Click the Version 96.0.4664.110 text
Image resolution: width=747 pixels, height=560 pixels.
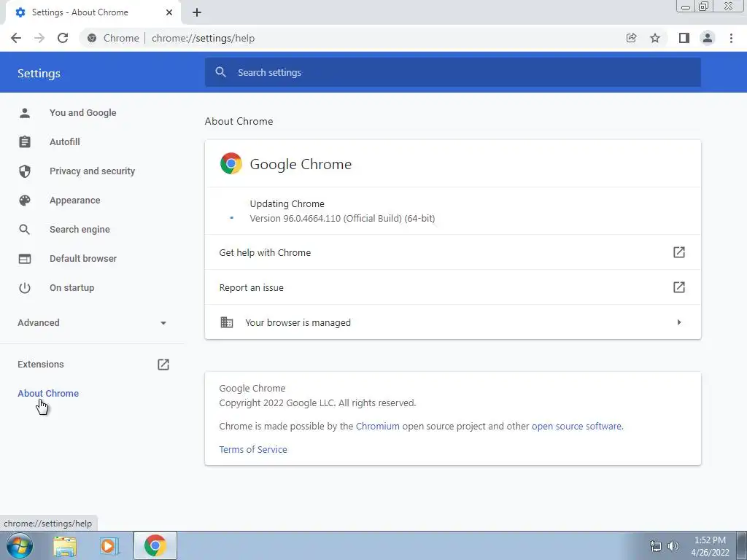coord(342,219)
